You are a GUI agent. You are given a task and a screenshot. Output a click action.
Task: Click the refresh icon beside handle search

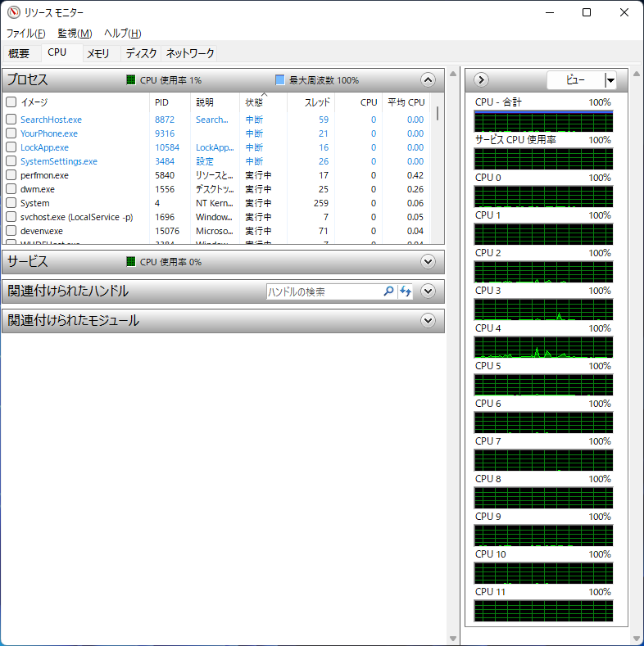click(406, 291)
